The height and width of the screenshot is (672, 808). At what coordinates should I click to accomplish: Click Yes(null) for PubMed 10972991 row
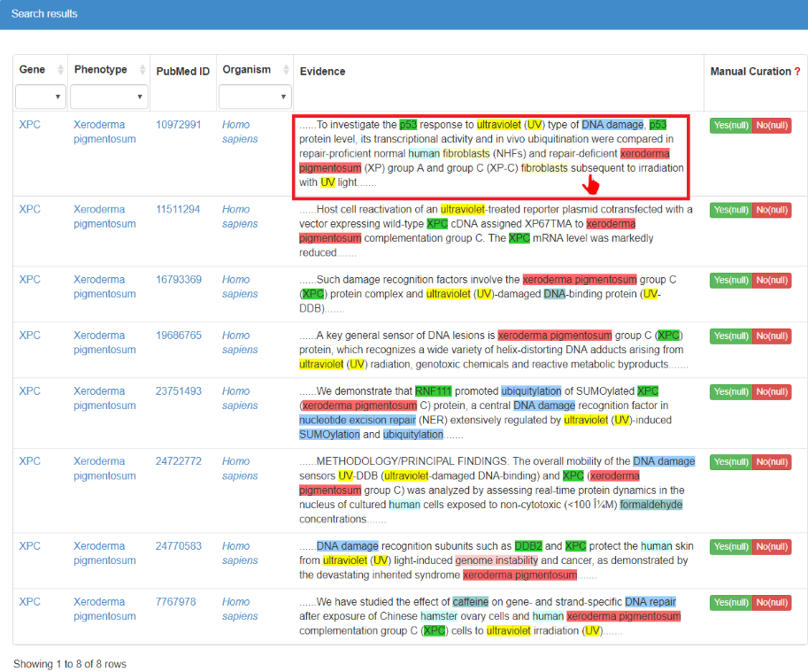731,125
